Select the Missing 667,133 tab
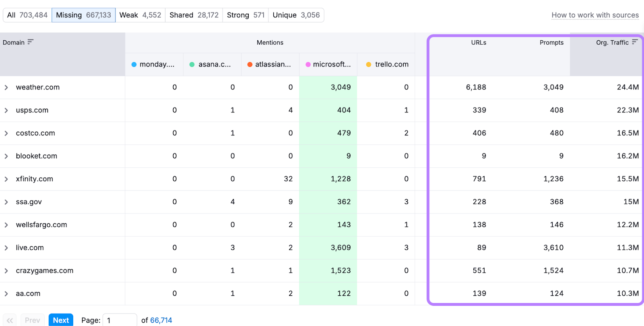644x326 pixels. click(83, 15)
